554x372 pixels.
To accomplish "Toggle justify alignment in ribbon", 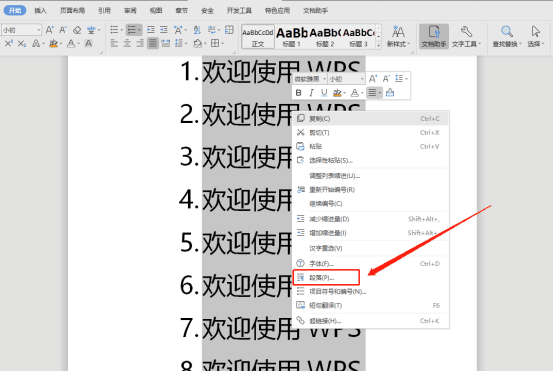I will pyautogui.click(x=153, y=43).
